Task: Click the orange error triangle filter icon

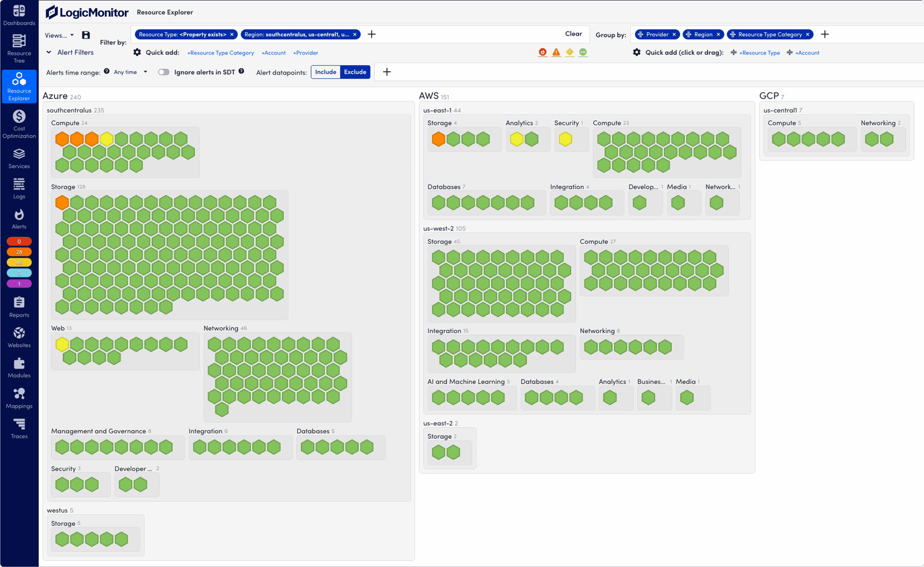Action: 556,52
